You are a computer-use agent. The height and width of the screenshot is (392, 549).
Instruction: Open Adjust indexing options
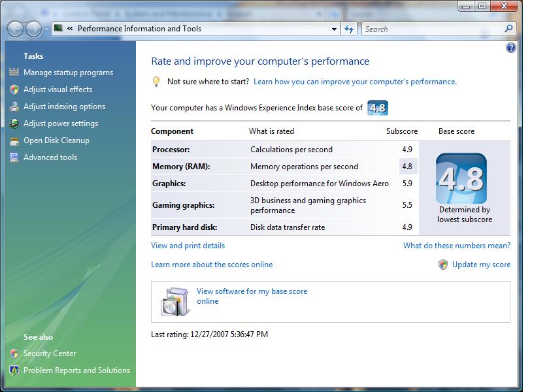coord(65,106)
